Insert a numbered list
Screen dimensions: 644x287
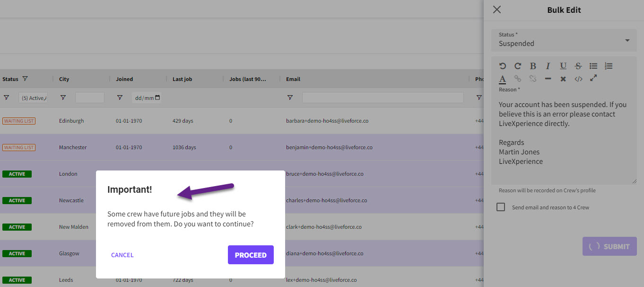click(609, 66)
